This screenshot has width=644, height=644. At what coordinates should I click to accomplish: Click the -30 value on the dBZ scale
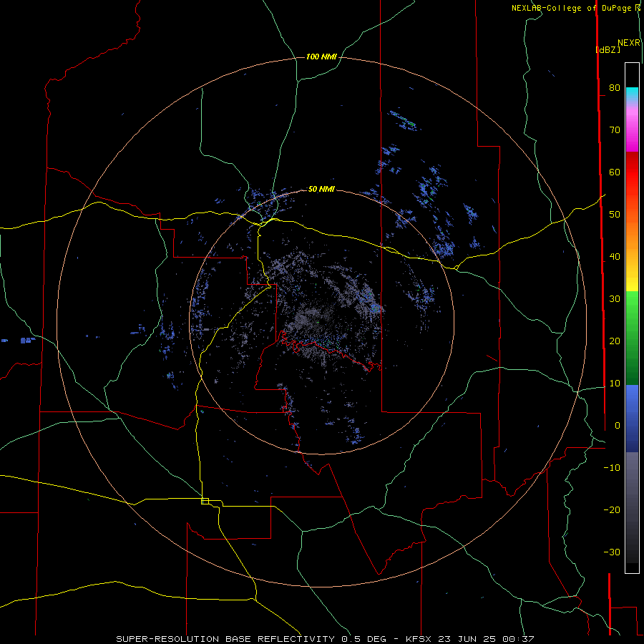[x=612, y=552]
